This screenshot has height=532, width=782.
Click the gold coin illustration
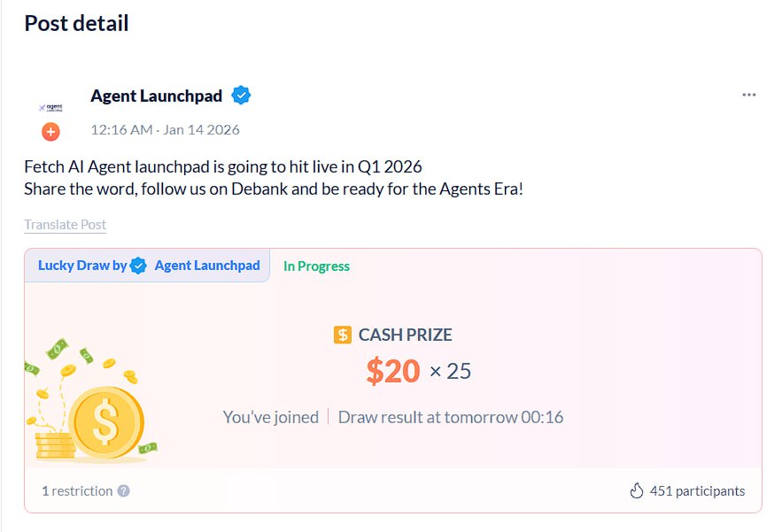[105, 425]
